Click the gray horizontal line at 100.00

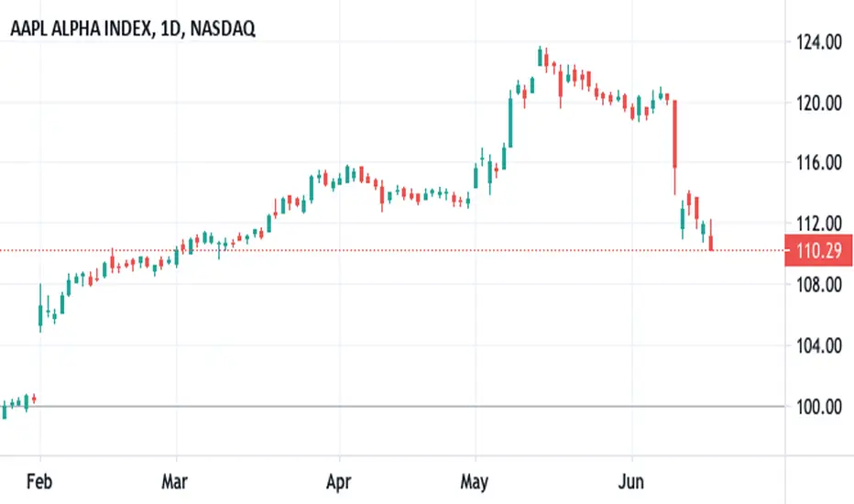392,407
